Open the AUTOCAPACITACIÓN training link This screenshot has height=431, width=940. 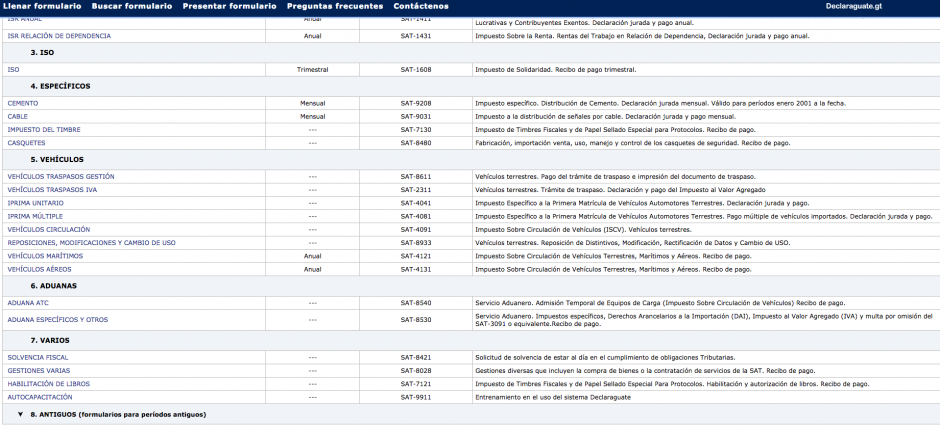(38, 397)
